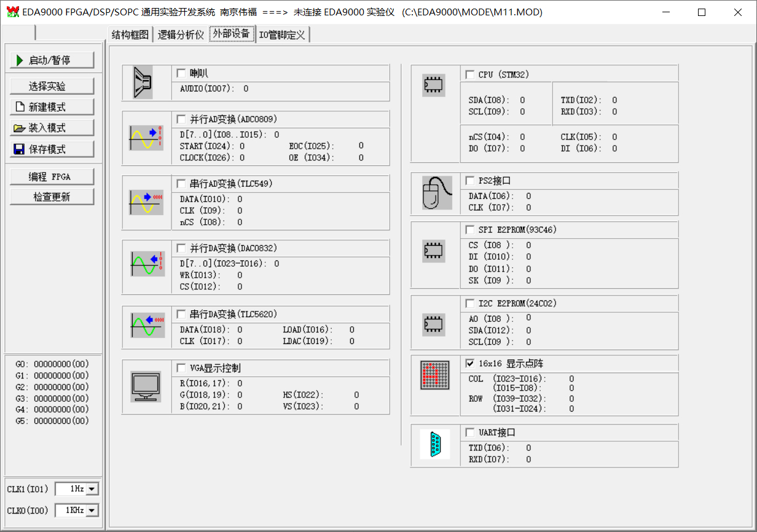Click the 保存模式 save button

pos(52,149)
